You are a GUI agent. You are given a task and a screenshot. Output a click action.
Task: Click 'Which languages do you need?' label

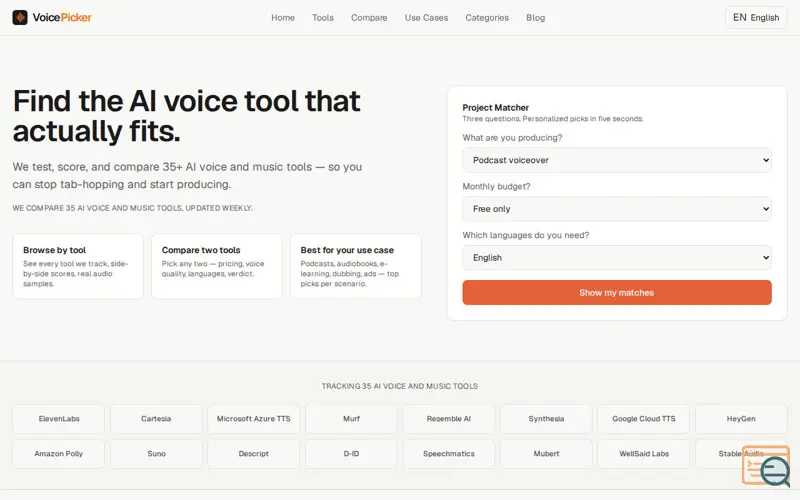point(526,235)
